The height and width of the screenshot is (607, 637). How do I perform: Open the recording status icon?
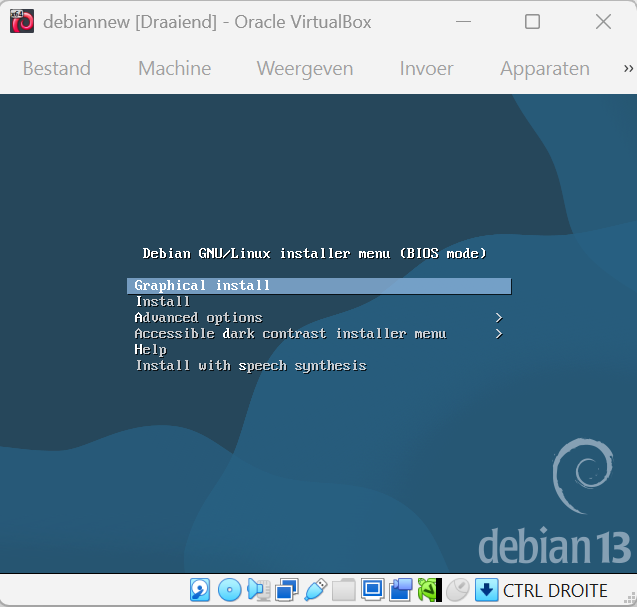point(401,590)
